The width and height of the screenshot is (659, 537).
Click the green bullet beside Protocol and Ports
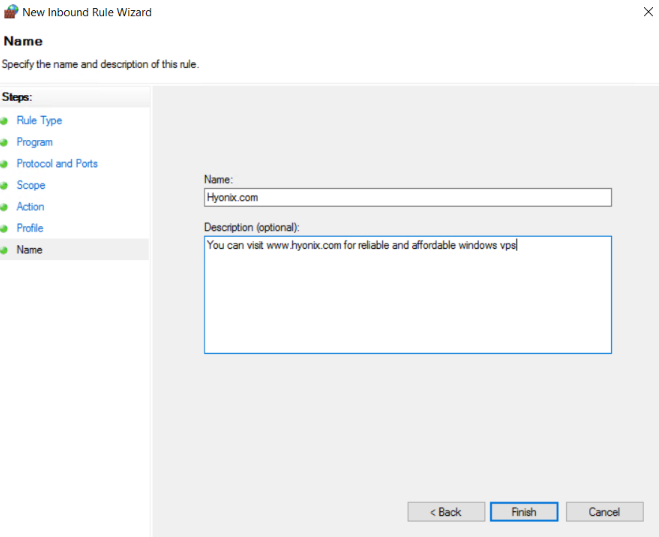[x=4, y=164]
